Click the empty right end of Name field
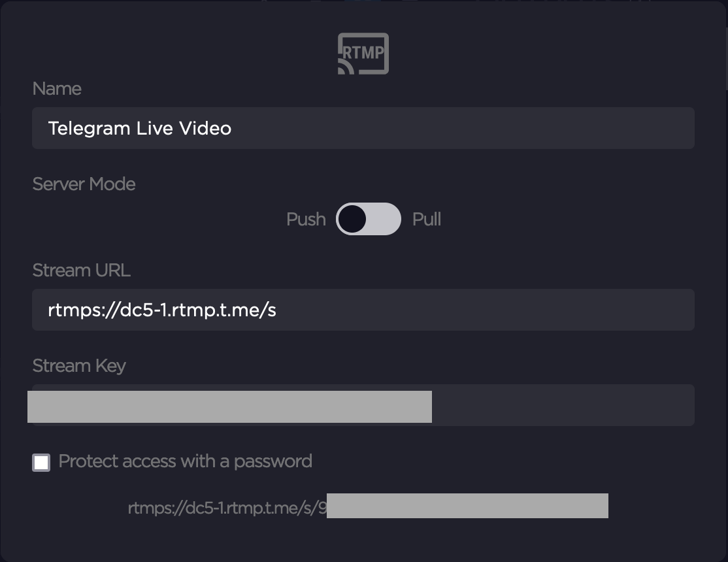Image resolution: width=728 pixels, height=562 pixels. point(588,128)
